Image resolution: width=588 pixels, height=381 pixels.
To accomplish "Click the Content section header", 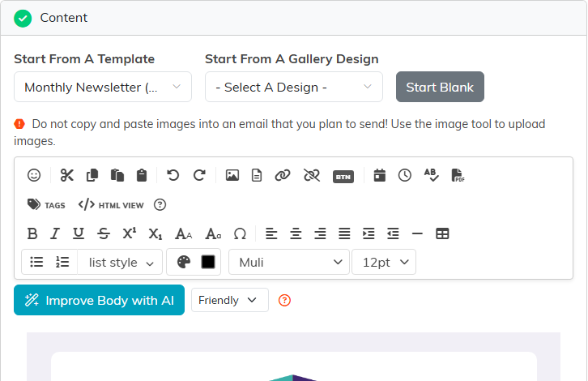I will [x=294, y=18].
